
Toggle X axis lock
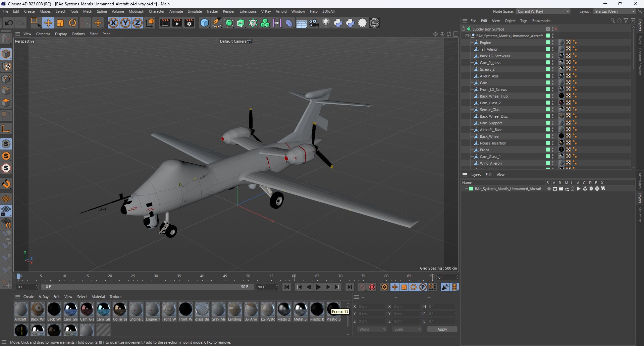coord(113,23)
